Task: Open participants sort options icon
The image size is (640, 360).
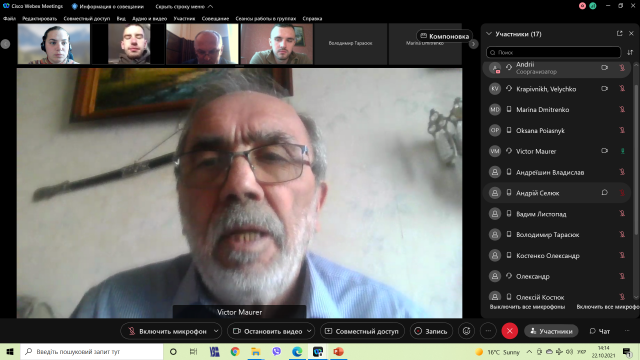Action: 630,52
